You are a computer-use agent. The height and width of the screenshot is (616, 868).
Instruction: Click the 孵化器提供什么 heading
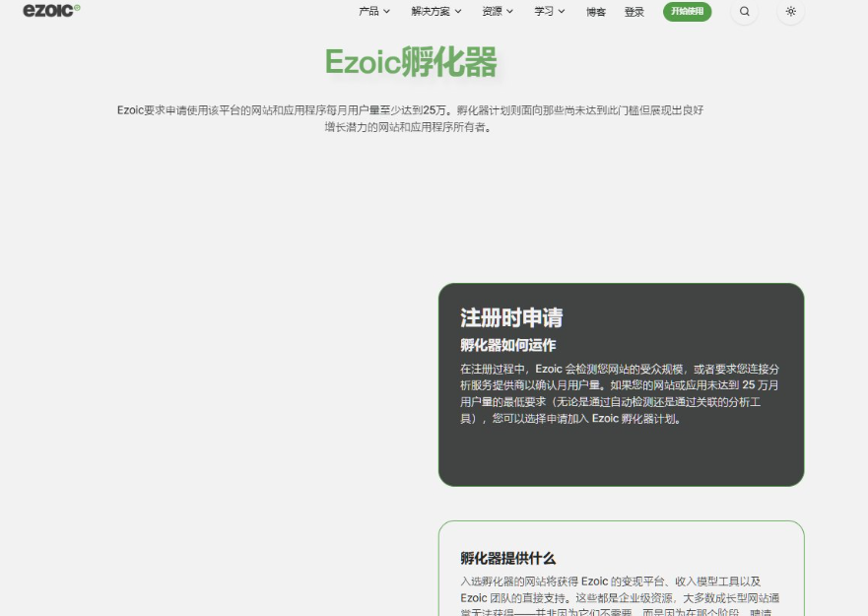[x=507, y=558]
